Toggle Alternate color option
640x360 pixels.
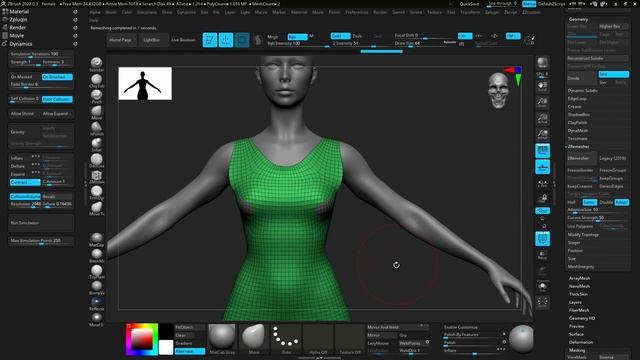[x=190, y=351]
